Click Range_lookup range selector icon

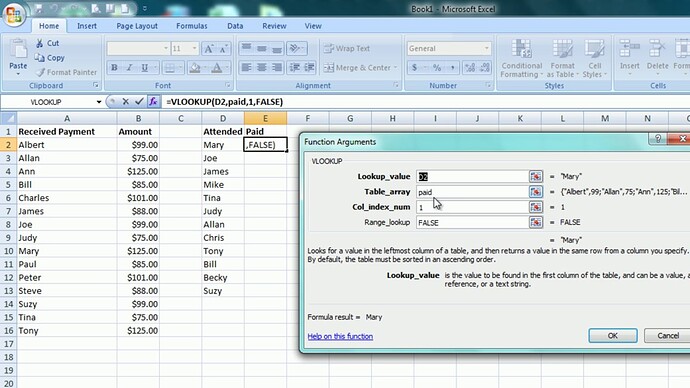(x=536, y=222)
